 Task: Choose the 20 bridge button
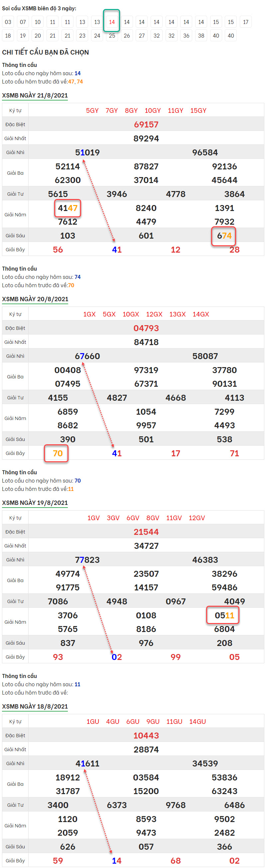pos(38,35)
